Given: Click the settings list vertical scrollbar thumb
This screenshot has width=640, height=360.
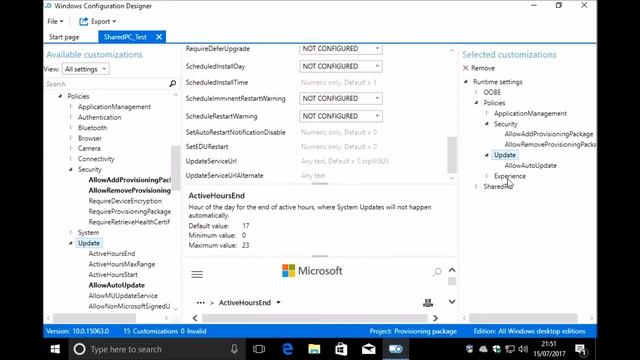Looking at the screenshot, I should (x=451, y=155).
